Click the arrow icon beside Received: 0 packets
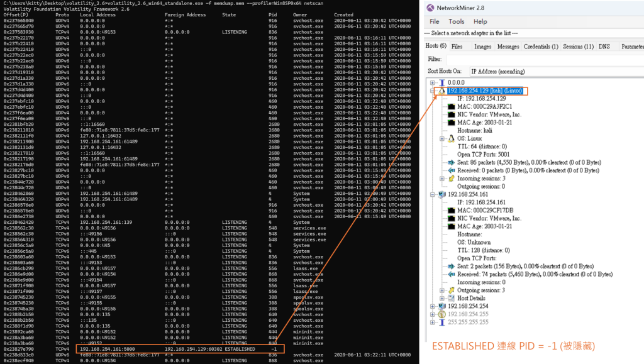This screenshot has width=644, height=364. coord(452,170)
